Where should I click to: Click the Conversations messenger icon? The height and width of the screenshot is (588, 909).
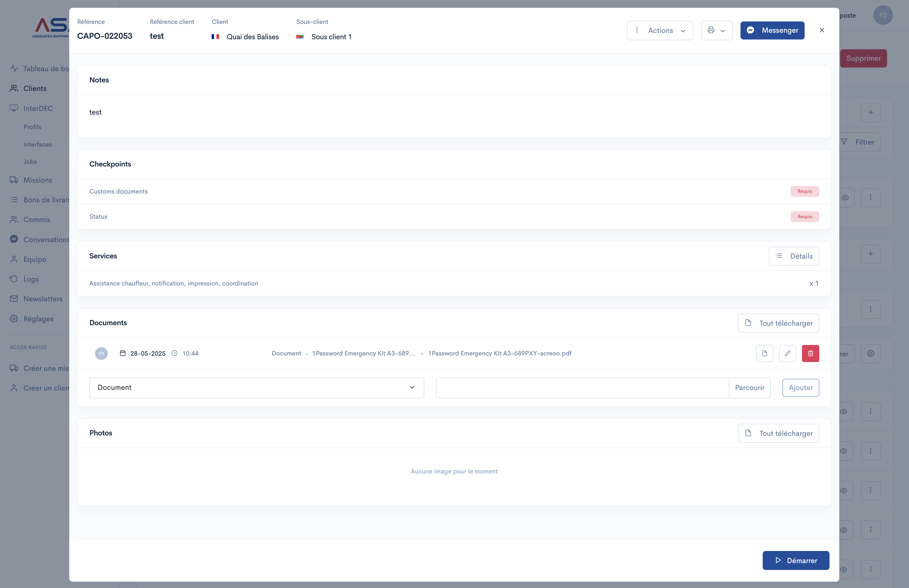(14, 239)
